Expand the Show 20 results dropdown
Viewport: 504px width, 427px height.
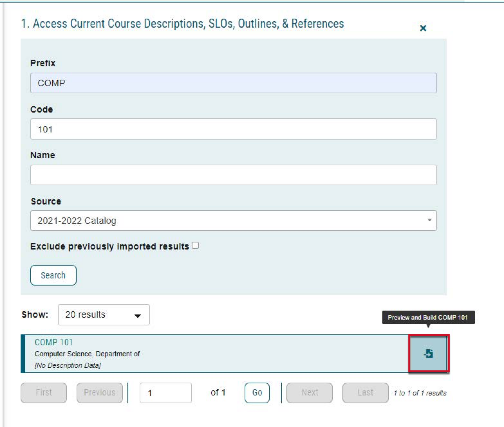click(x=104, y=314)
